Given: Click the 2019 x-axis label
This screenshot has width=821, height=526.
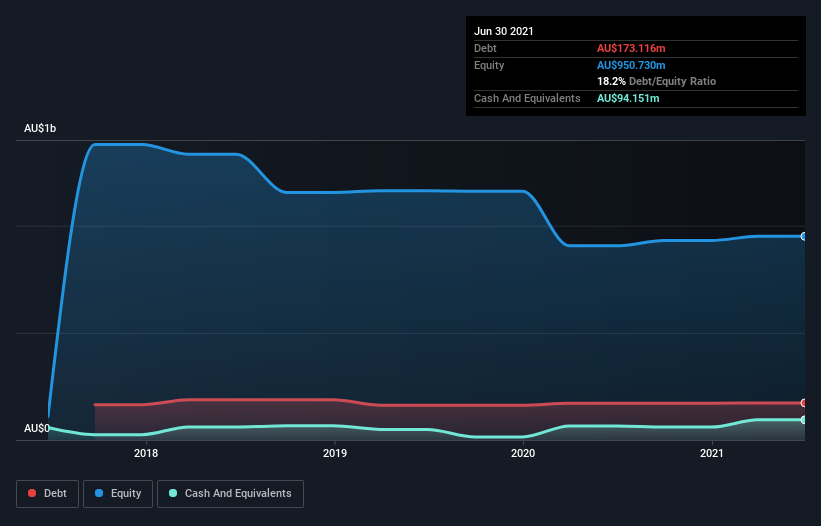Looking at the screenshot, I should (x=335, y=453).
